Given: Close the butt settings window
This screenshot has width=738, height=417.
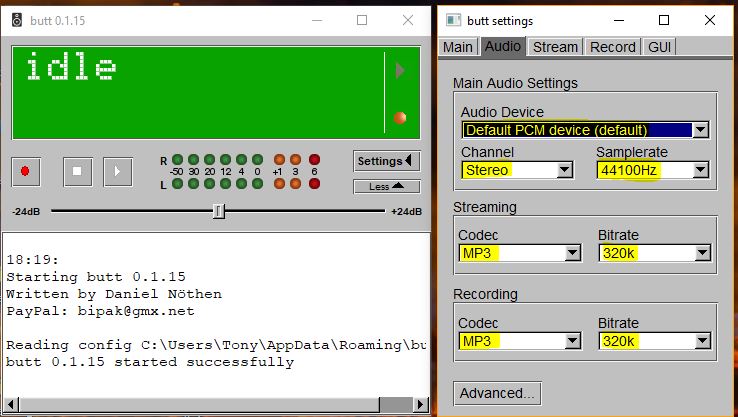Looking at the screenshot, I should pos(710,20).
